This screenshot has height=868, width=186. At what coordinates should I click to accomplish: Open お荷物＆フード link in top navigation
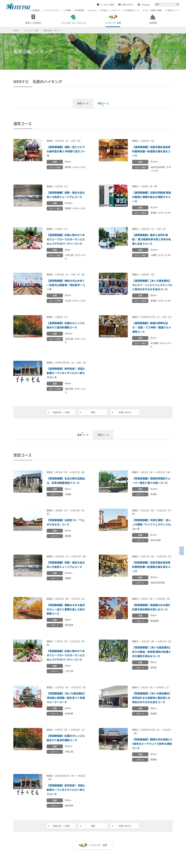coord(132,10)
